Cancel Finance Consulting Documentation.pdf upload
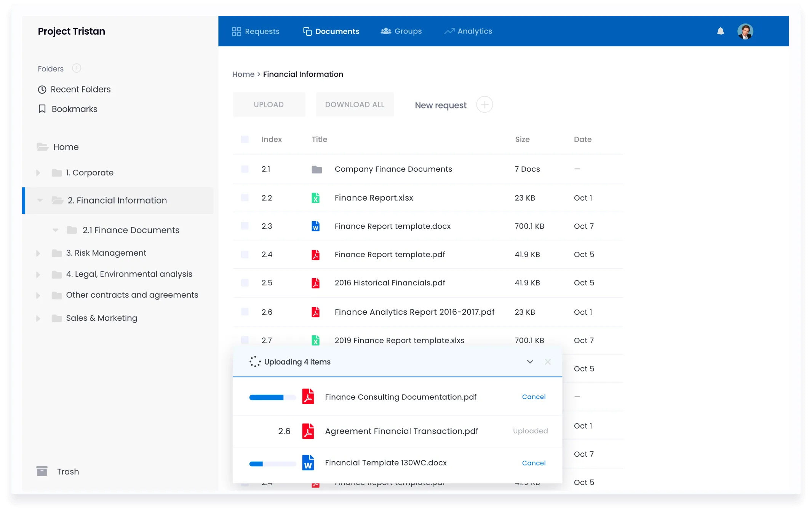 (534, 397)
